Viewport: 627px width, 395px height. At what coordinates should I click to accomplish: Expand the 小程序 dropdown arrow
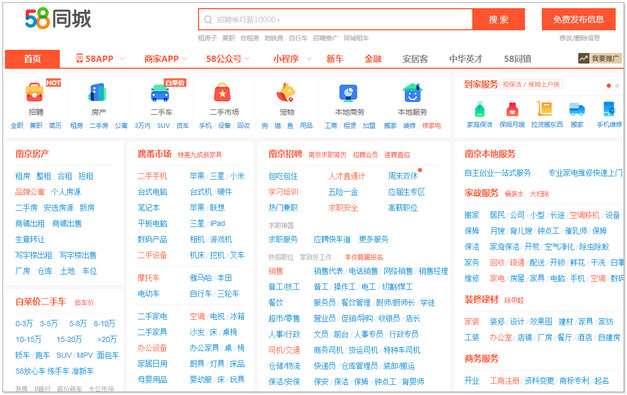click(x=309, y=59)
